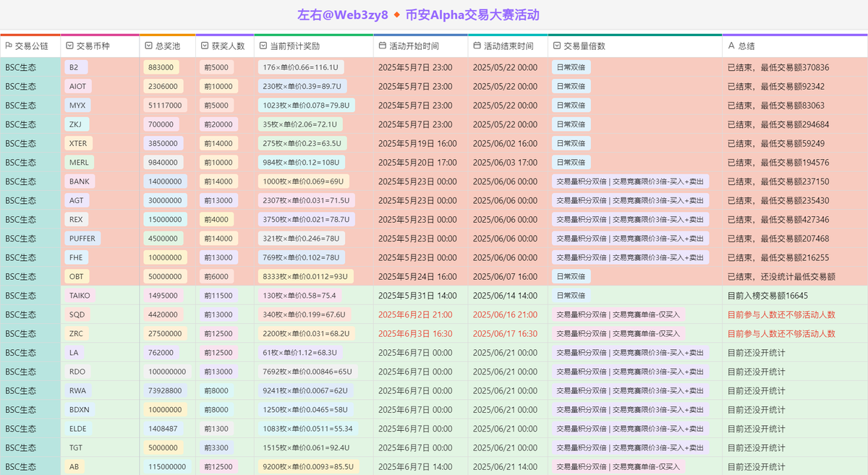Click the calendar icon beside 活动结束时间 header
Viewport: 868px width, 475px height.
pyautogui.click(x=477, y=46)
